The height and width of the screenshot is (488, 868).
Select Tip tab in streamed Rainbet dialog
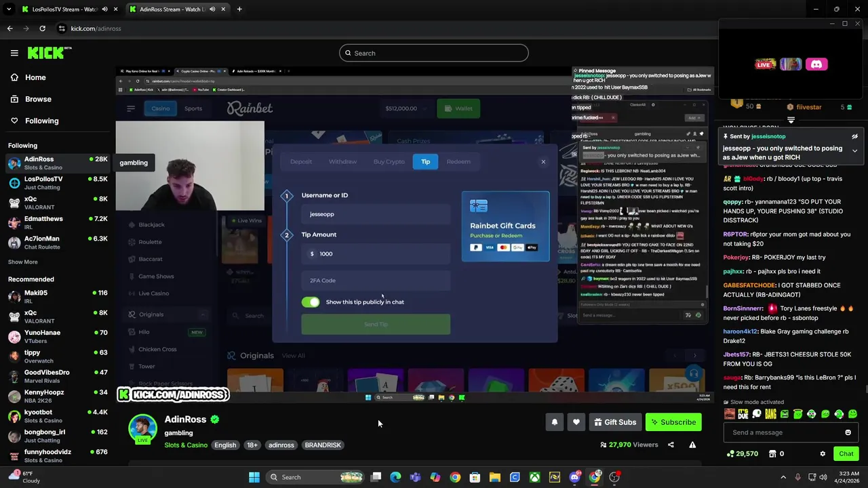point(425,161)
